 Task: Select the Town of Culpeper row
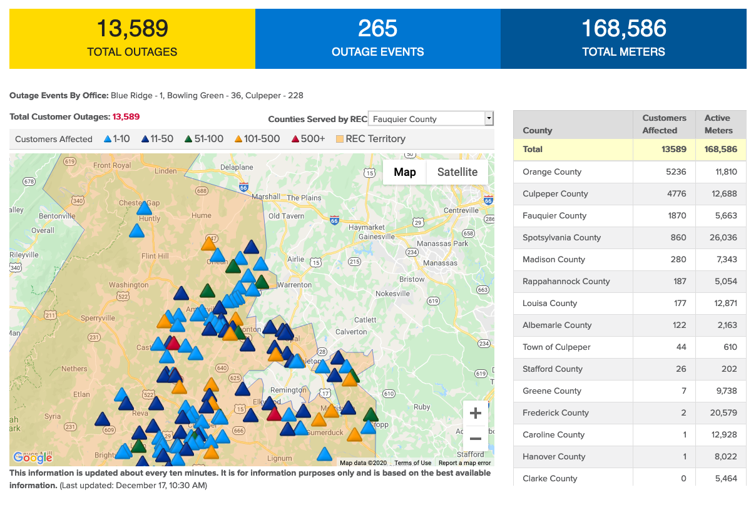point(630,347)
